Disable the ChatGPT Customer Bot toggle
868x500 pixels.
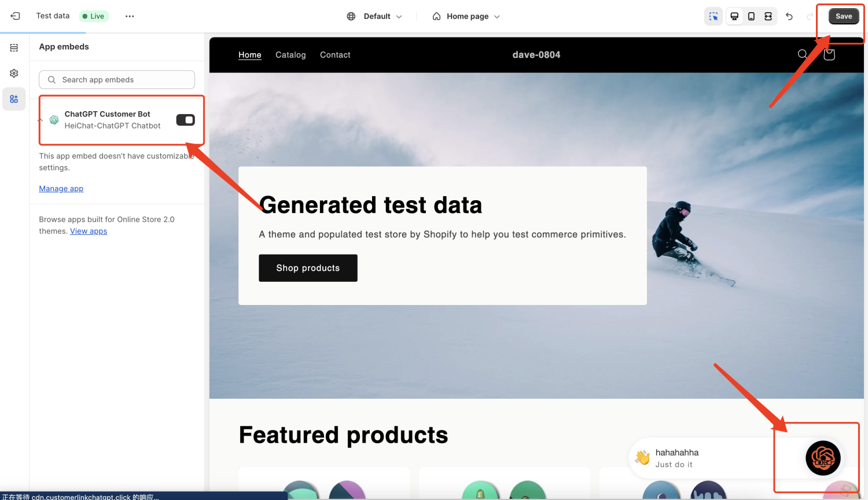click(185, 120)
